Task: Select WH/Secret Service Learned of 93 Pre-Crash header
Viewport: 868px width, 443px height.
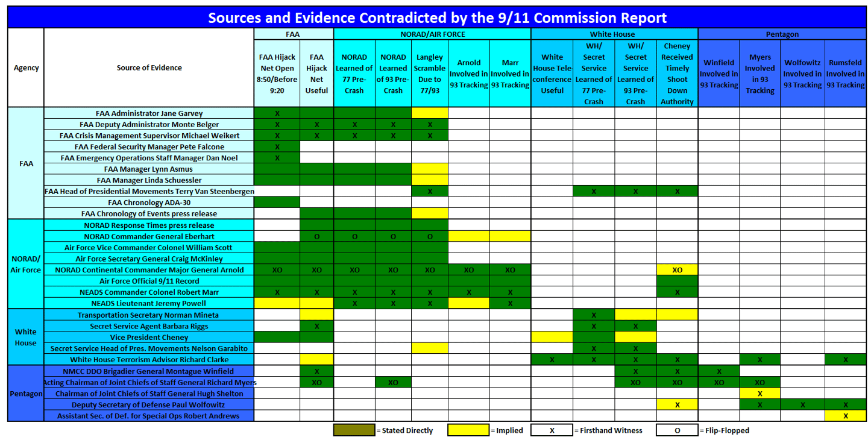Action: [x=636, y=74]
